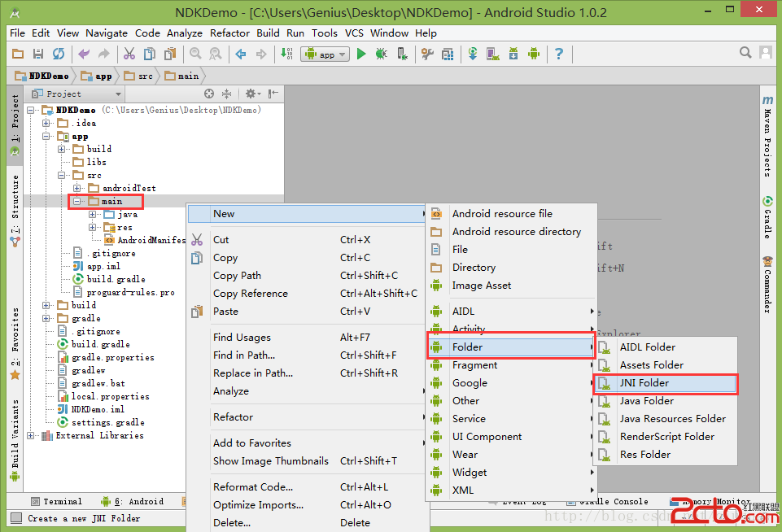Click the Help question mark icon
Viewport: 782px width, 532px height.
(559, 55)
